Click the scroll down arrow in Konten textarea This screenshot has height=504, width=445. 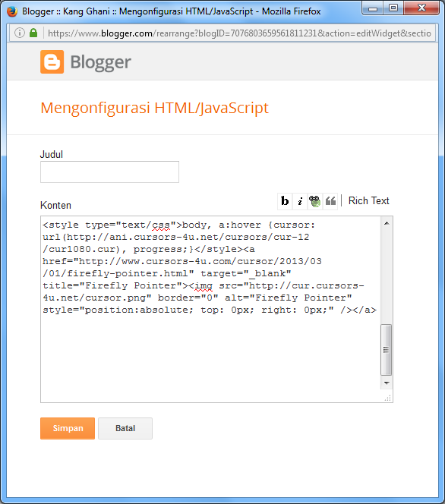coord(387,383)
